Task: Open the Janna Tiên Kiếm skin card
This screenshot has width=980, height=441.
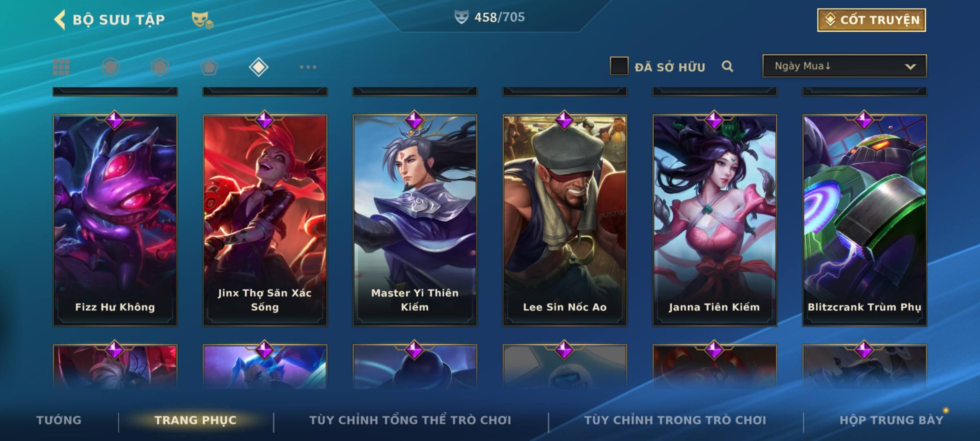Action: coord(715,220)
